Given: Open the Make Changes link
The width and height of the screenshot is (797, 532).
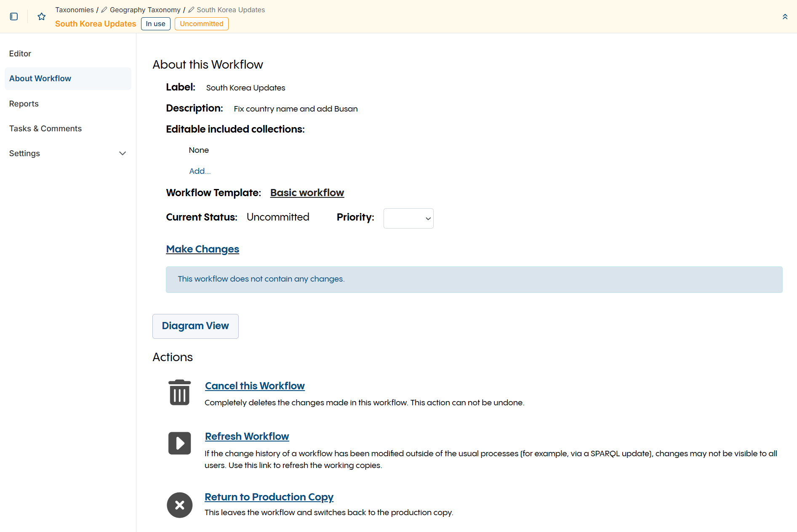Looking at the screenshot, I should pyautogui.click(x=202, y=249).
